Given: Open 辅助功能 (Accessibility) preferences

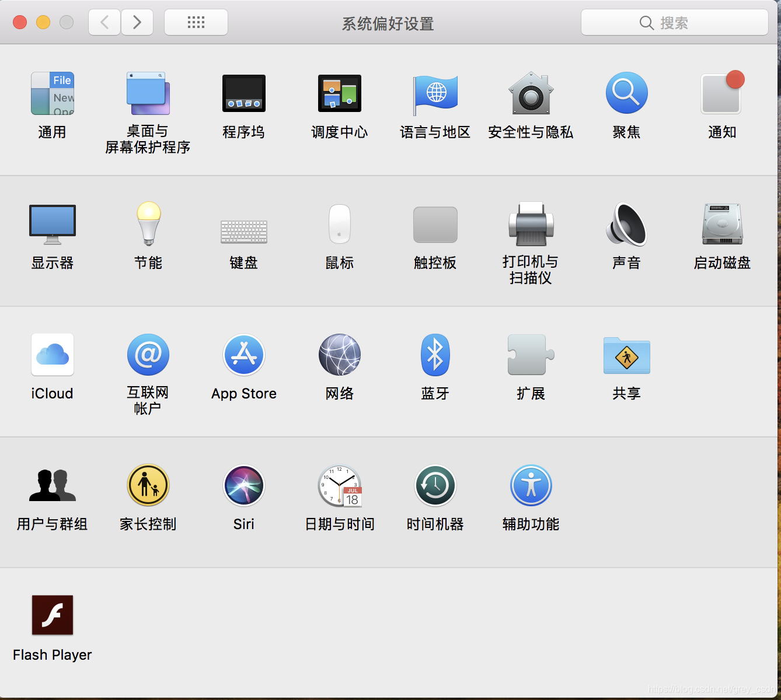Looking at the screenshot, I should pyautogui.click(x=531, y=485).
